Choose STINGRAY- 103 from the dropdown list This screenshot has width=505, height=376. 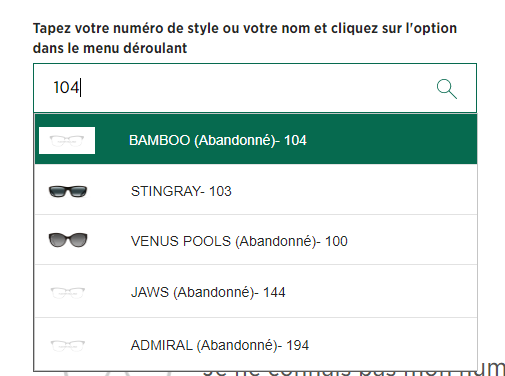click(x=256, y=190)
